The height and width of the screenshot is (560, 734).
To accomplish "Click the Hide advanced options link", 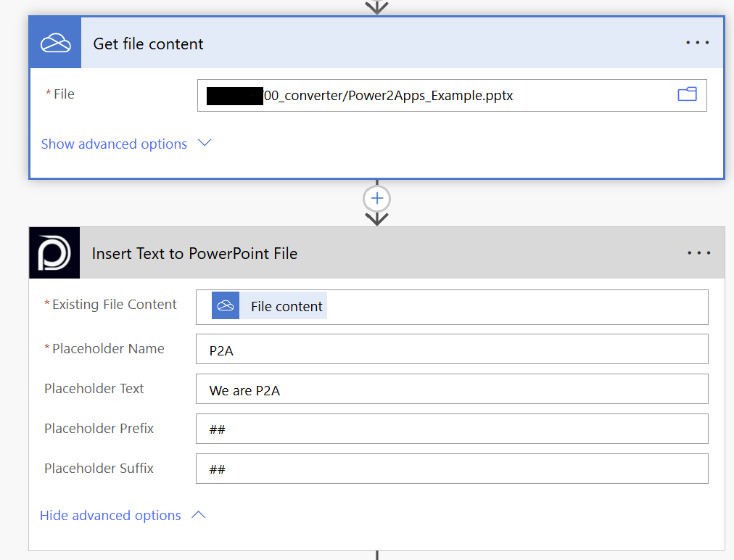I will 110,516.
